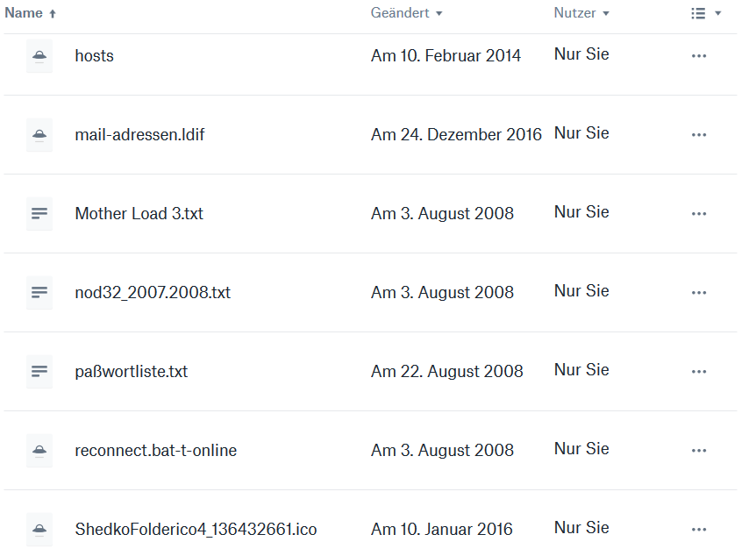The image size is (756, 556).
Task: Open ellipsis menu for paßwortliste.txt
Action: (x=699, y=372)
